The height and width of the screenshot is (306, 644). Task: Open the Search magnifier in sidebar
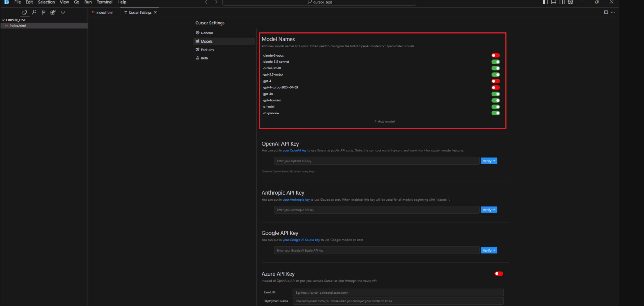coord(34,12)
